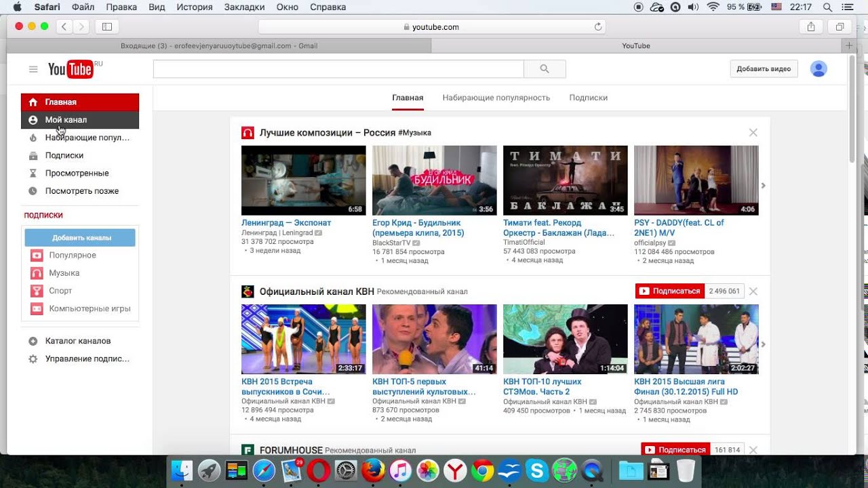
Task: Open the Apple menu
Action: [17, 7]
